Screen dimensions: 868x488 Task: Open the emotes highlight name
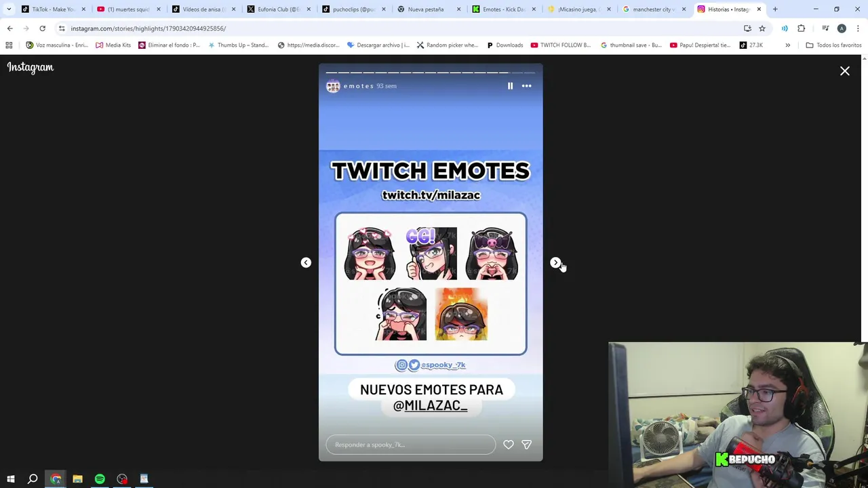(x=359, y=86)
